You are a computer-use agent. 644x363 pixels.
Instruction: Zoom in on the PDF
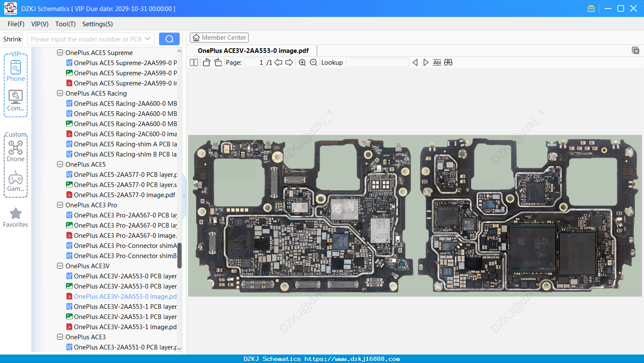tap(302, 62)
